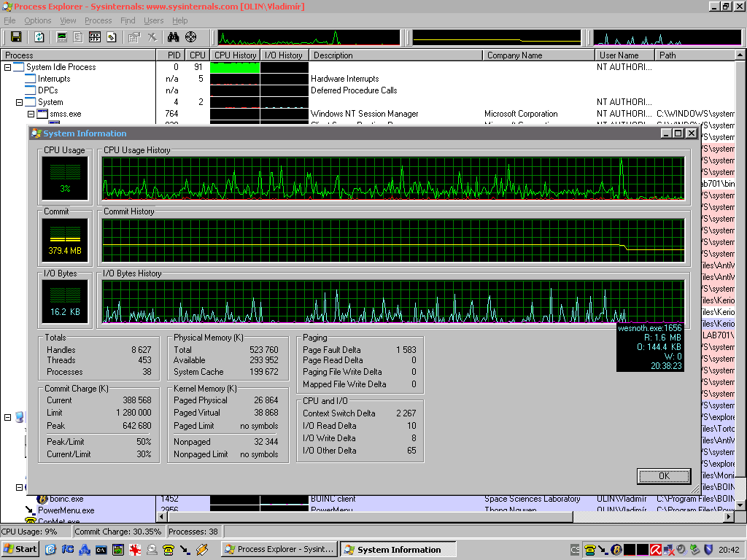Select the DPCs process row
This screenshot has width=747, height=560.
368,90
